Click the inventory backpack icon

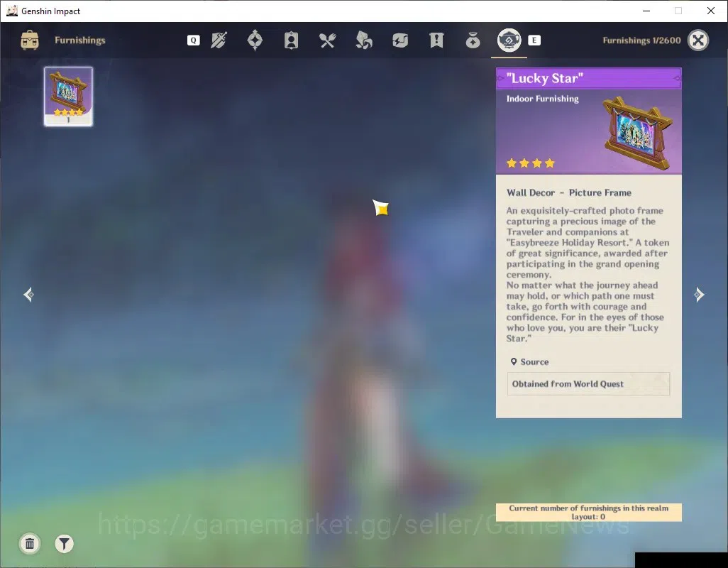coord(30,40)
